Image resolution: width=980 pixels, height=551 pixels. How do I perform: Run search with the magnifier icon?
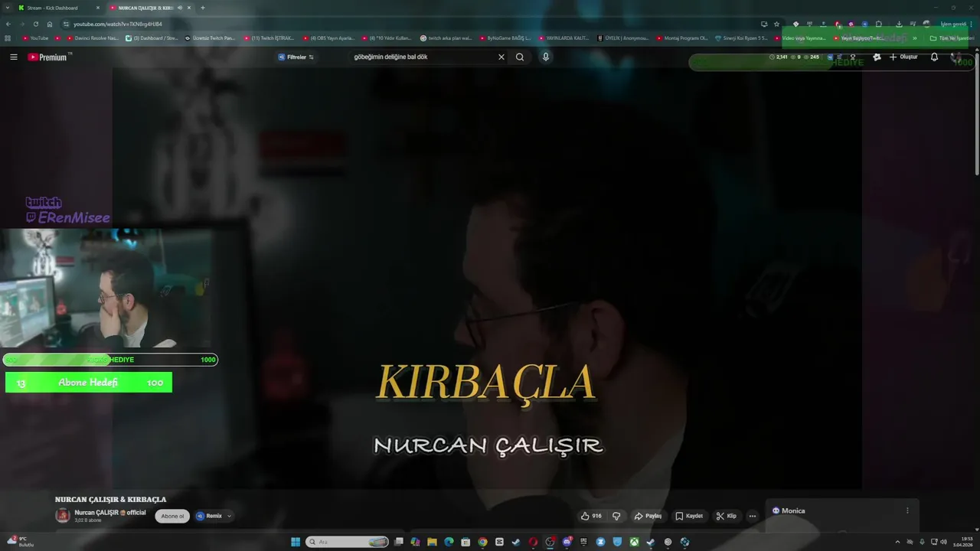[520, 57]
